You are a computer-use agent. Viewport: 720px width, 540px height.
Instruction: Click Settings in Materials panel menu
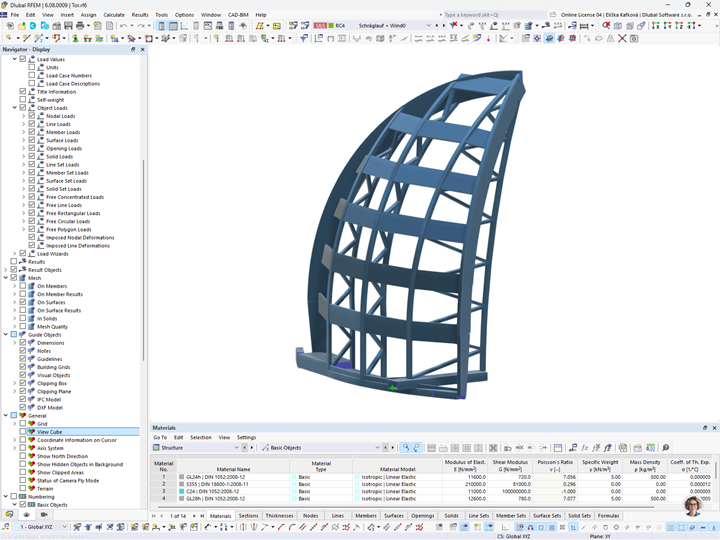tap(247, 438)
